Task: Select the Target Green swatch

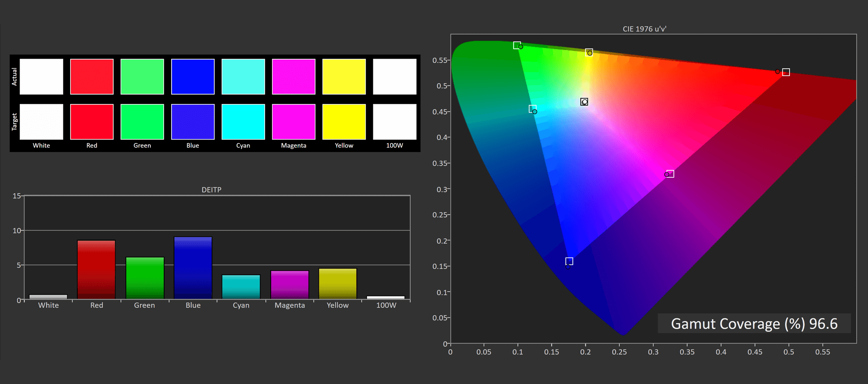Action: coord(142,122)
